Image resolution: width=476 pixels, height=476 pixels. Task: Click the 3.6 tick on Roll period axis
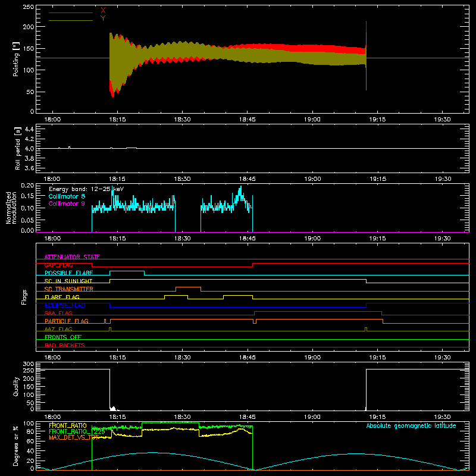pyautogui.click(x=29, y=168)
